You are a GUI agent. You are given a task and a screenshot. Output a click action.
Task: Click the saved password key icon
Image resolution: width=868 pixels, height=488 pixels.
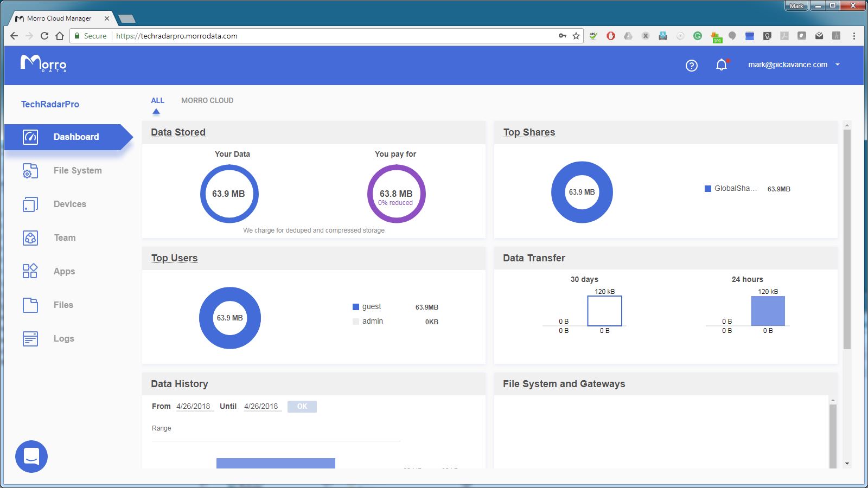point(563,36)
